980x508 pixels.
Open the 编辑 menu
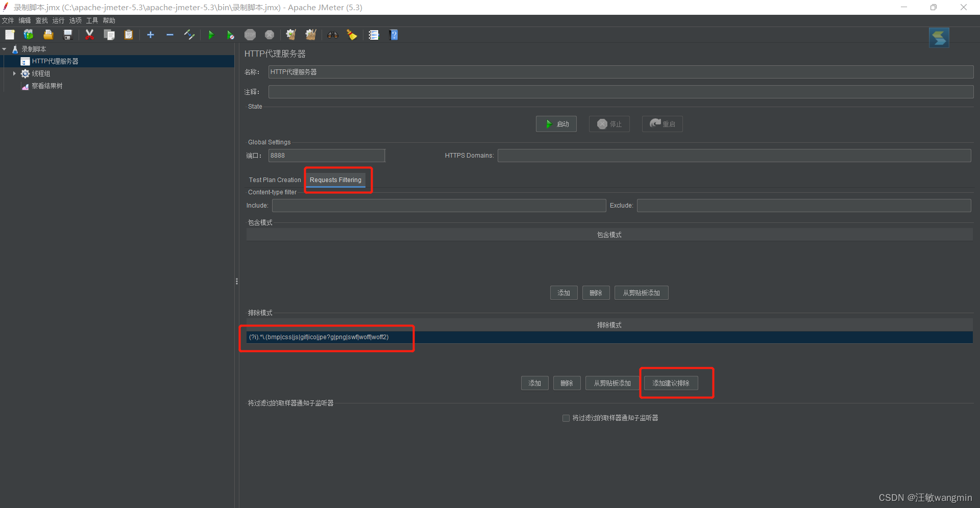24,20
